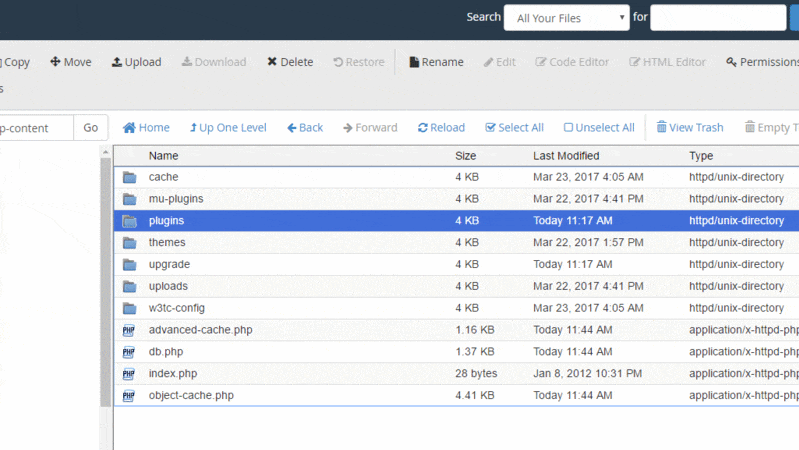Select the cache folder name
The image size is (799, 450).
164,177
